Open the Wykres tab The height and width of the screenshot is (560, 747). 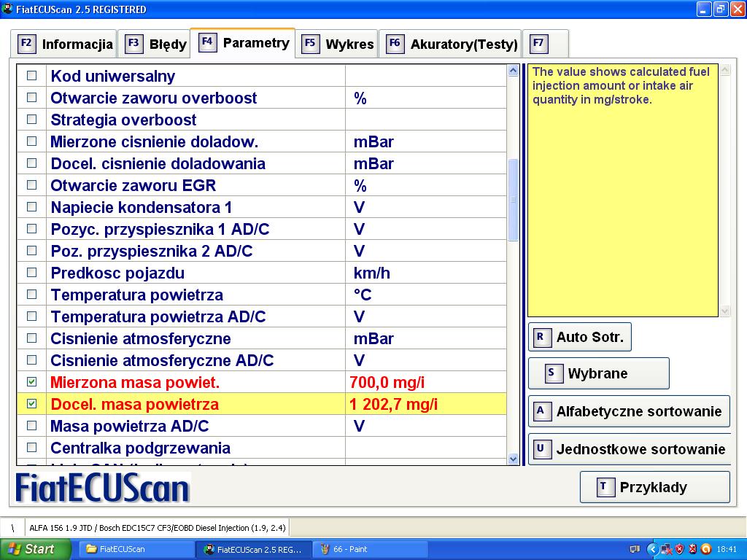[x=337, y=44]
